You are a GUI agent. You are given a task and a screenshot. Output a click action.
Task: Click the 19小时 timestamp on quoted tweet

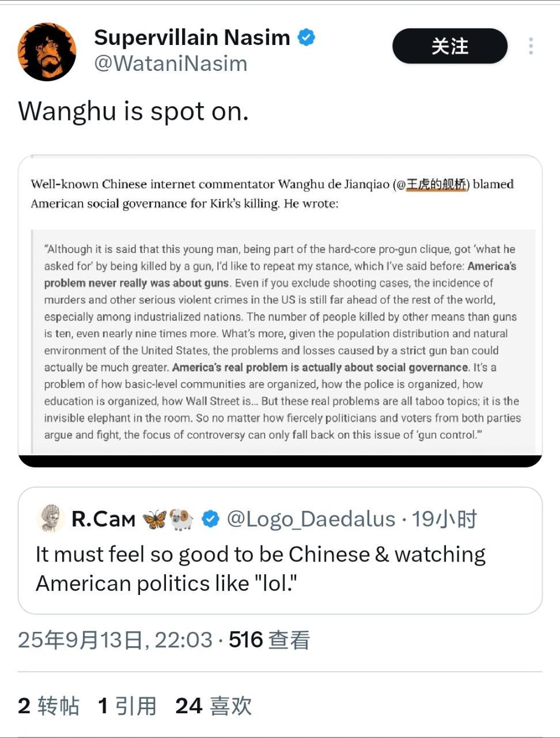point(444,519)
